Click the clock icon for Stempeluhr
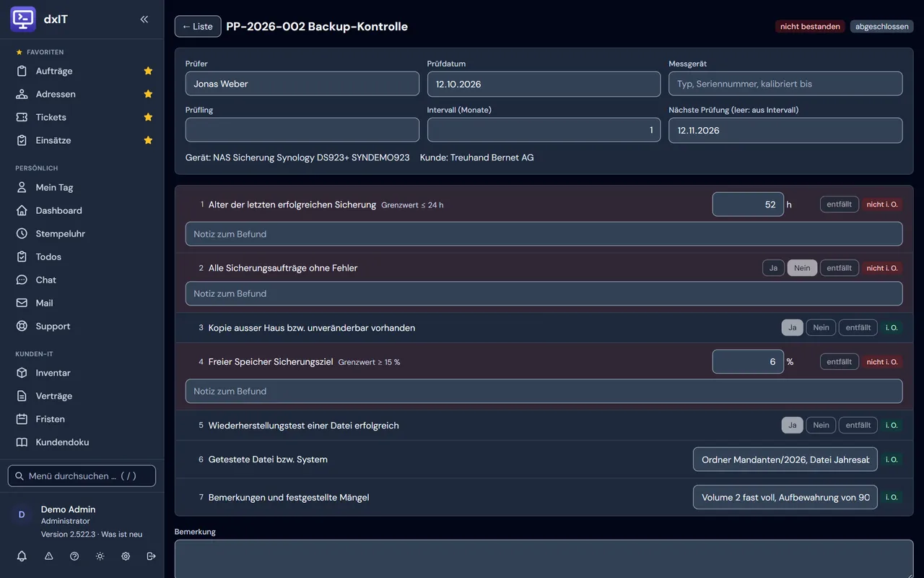Screen dimensions: 924x578 point(22,233)
